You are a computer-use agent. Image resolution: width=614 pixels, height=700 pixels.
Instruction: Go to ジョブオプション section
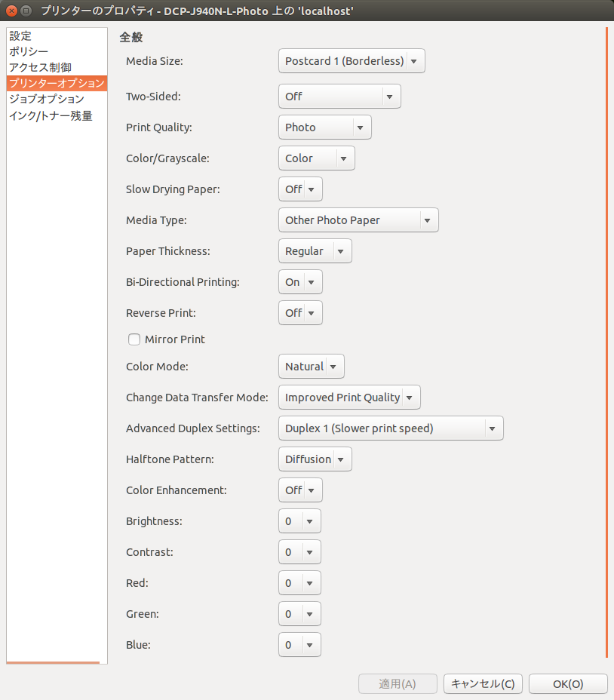pyautogui.click(x=57, y=99)
